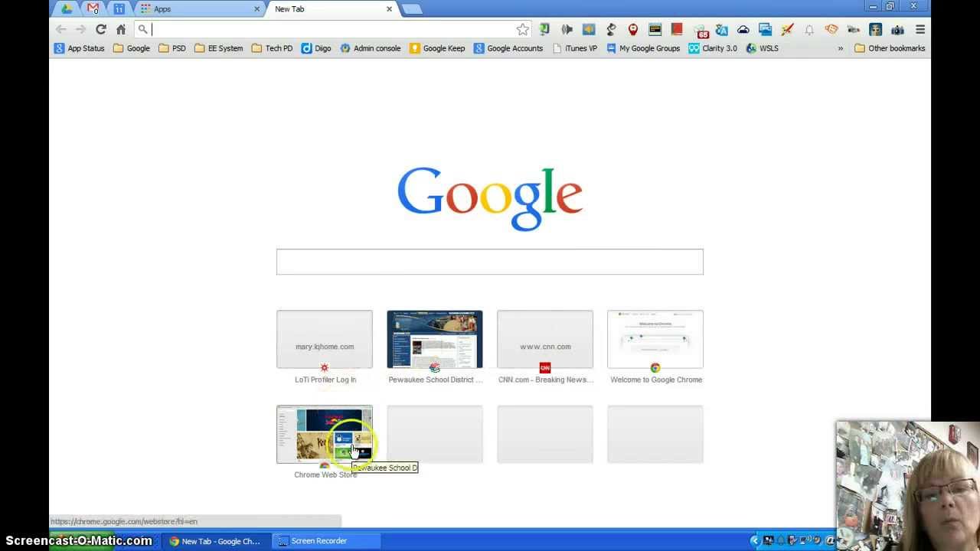Click the Google search box

click(490, 262)
